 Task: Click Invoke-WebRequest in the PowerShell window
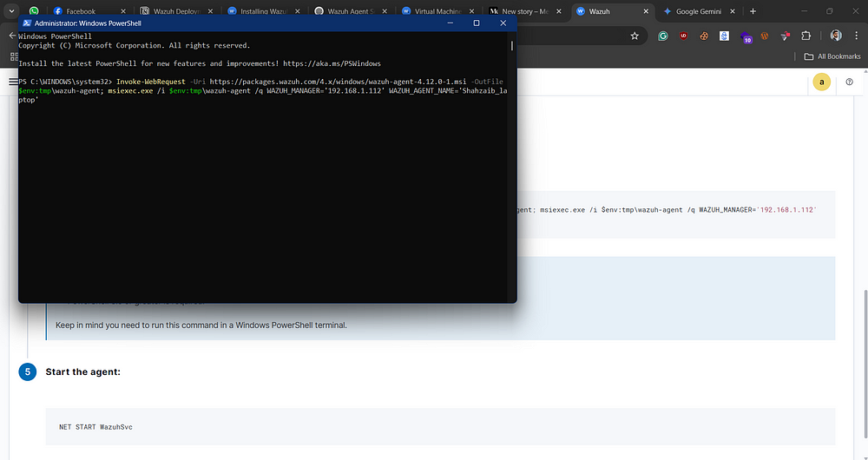click(x=150, y=82)
